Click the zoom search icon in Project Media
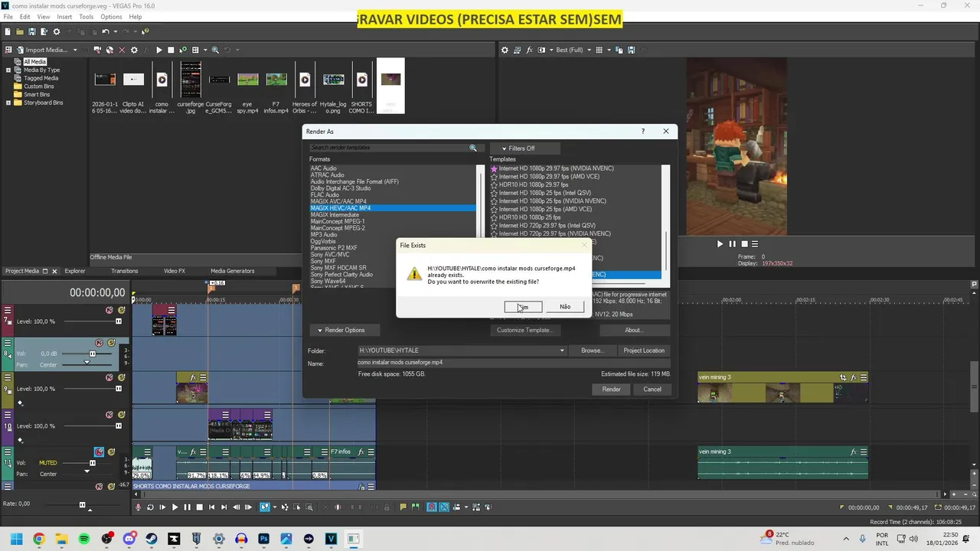 coord(215,50)
